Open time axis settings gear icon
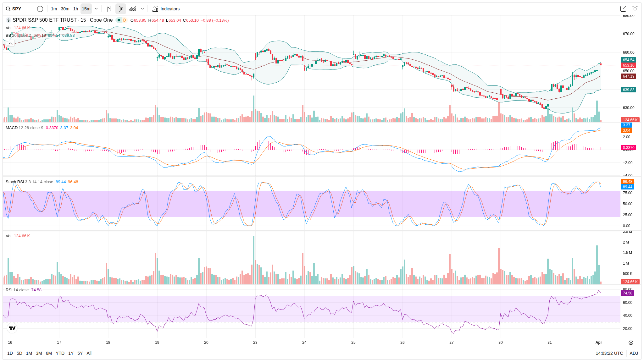The width and height of the screenshot is (644, 362). 631,343
